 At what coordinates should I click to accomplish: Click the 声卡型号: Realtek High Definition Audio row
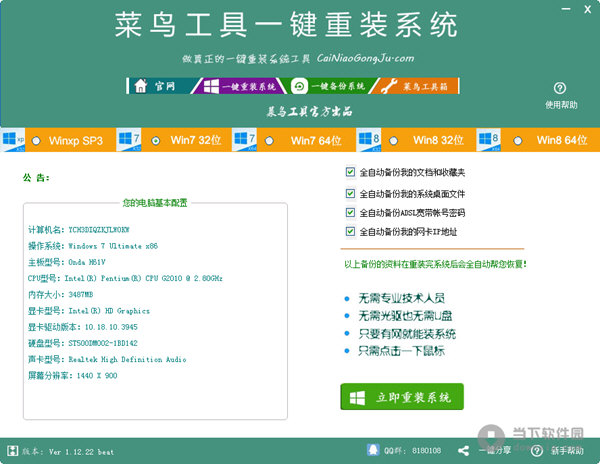click(x=107, y=359)
